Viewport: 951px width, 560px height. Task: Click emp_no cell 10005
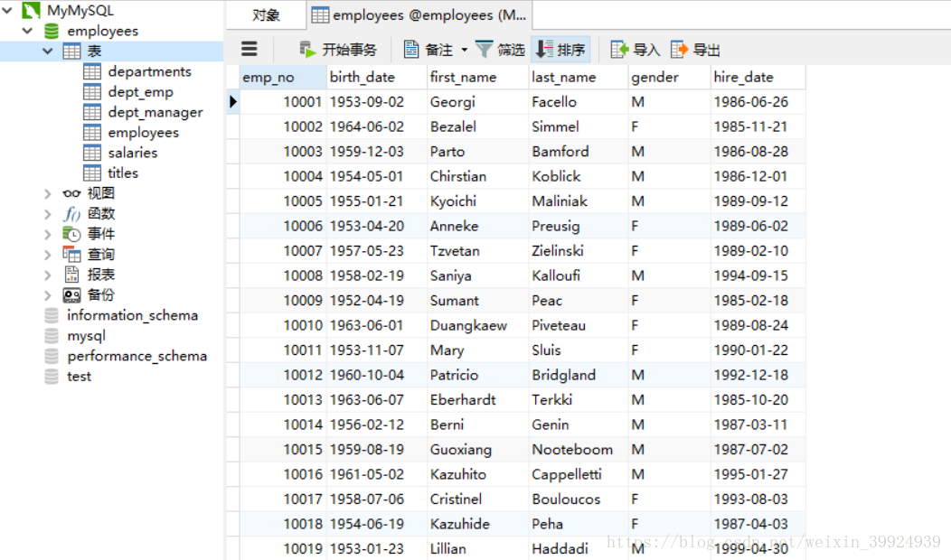click(283, 201)
